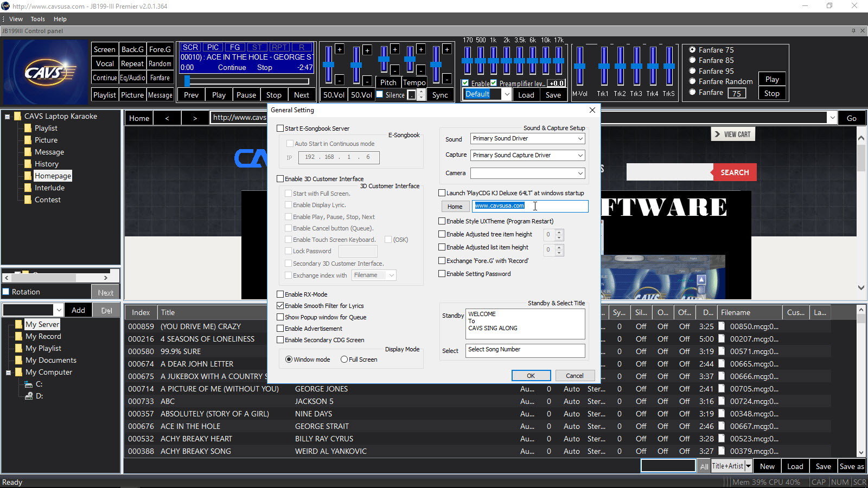Click the My Server folder icon
868x488 pixels.
tap(19, 324)
